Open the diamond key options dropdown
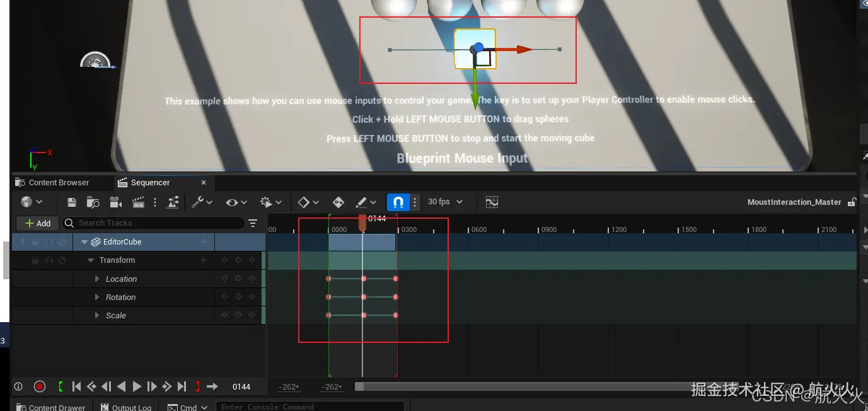Viewport: 868px width, 411px height. 308,202
